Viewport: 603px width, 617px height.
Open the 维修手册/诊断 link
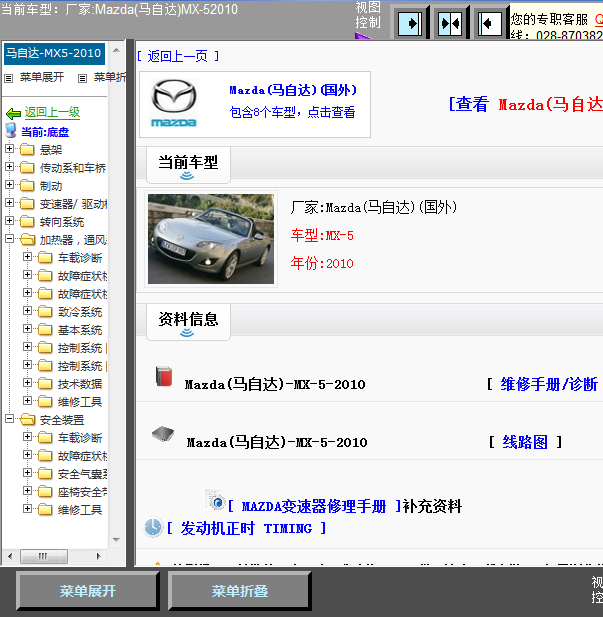[549, 384]
